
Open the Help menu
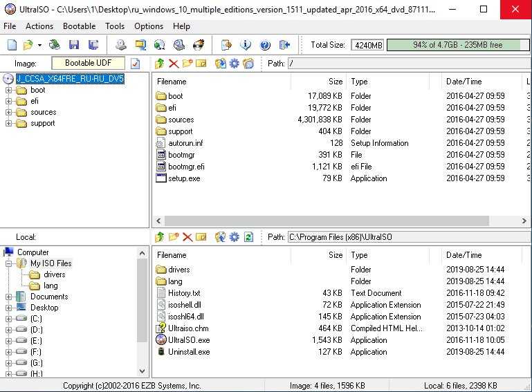[x=181, y=26]
